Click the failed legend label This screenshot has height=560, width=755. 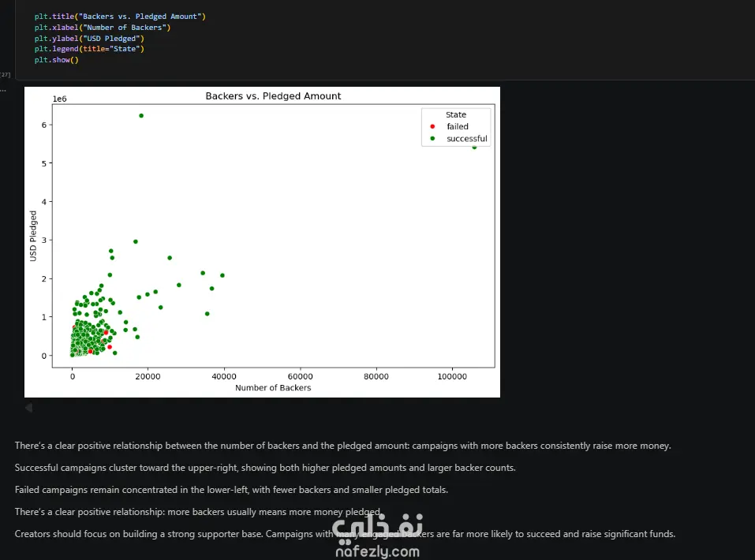tap(458, 127)
